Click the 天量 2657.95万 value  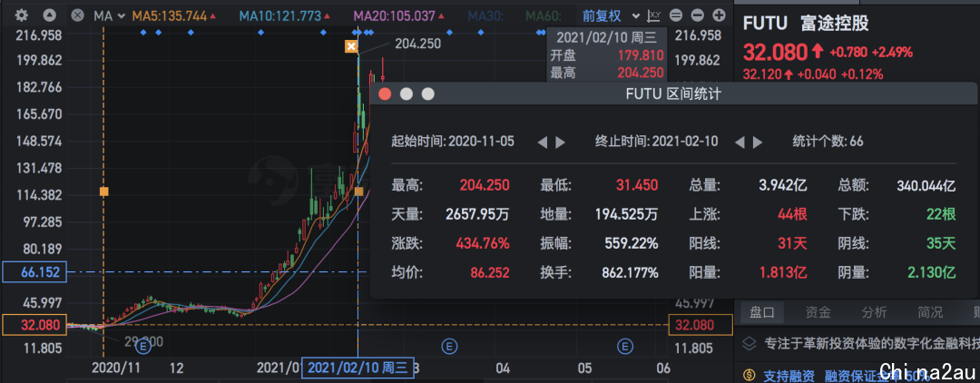click(477, 214)
